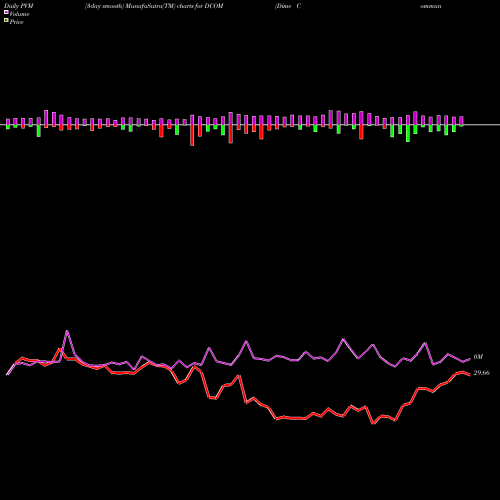Click the MunafaSutra charts for DCOM heading

[x=154, y=6]
